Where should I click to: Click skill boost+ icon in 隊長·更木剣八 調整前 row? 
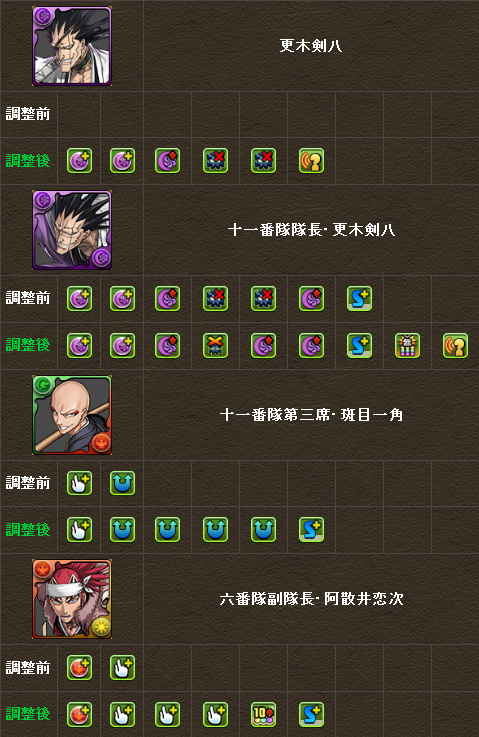[359, 299]
